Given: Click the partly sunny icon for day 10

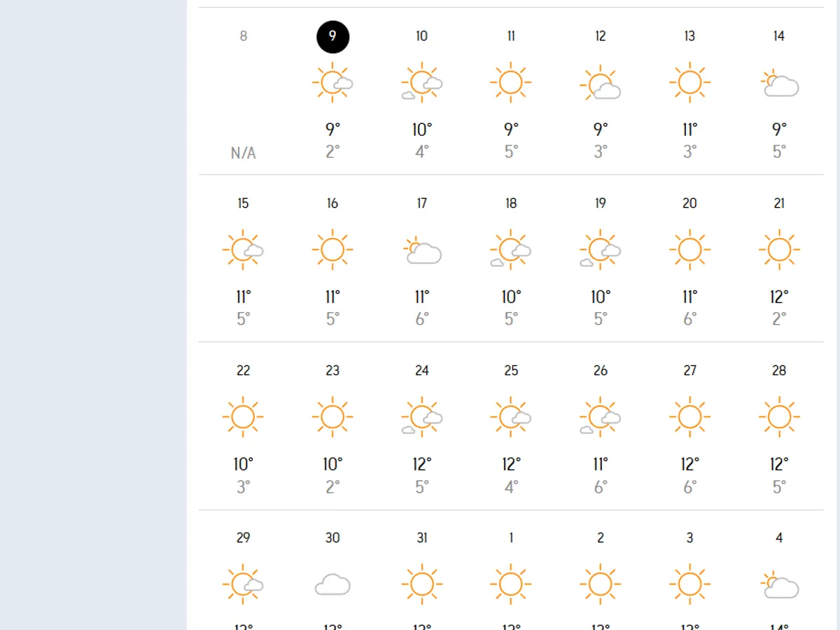Looking at the screenshot, I should [x=422, y=83].
